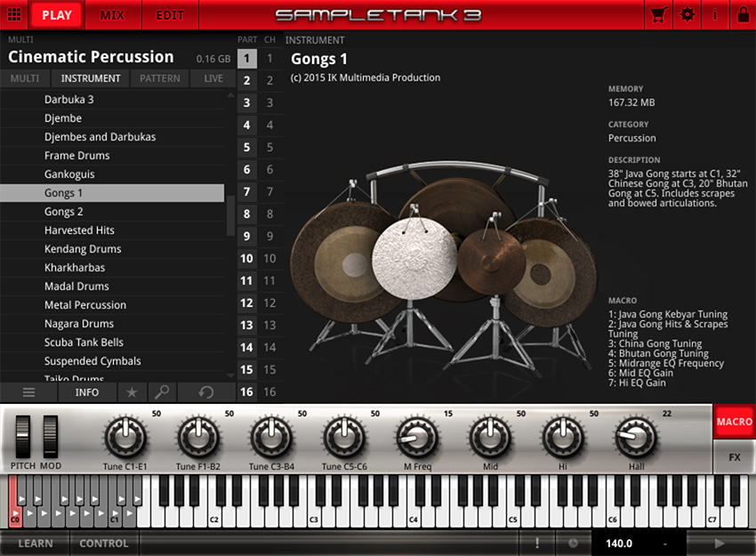Select part 10 slot
This screenshot has width=756, height=556.
point(246,259)
